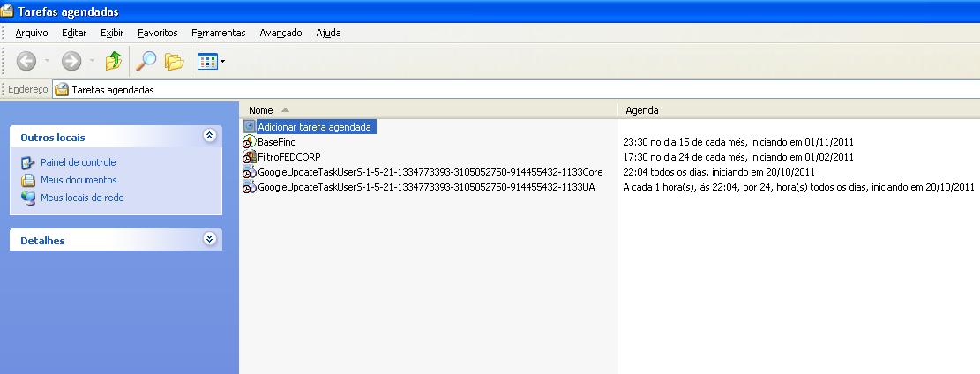Select the BaseFinc task icon

pyautogui.click(x=250, y=142)
